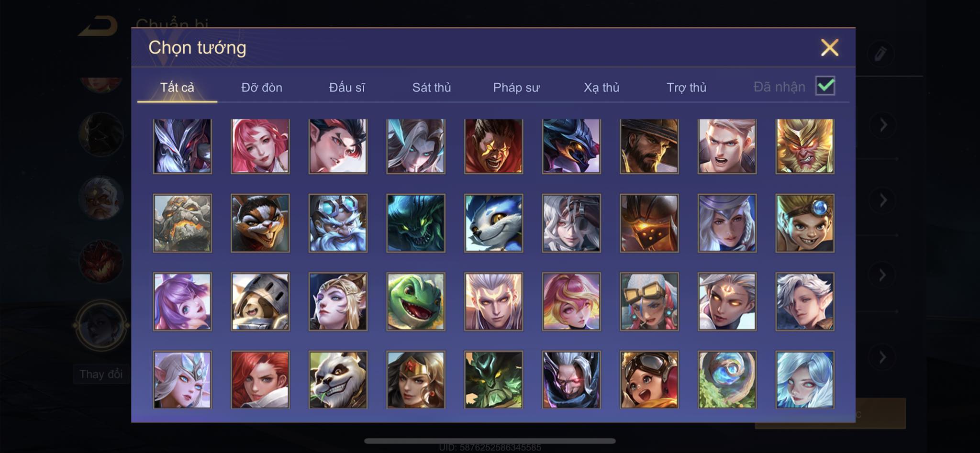Screen dimensions: 980x453
Task: Filter heroes by Xạ thủ tab
Action: tap(601, 88)
